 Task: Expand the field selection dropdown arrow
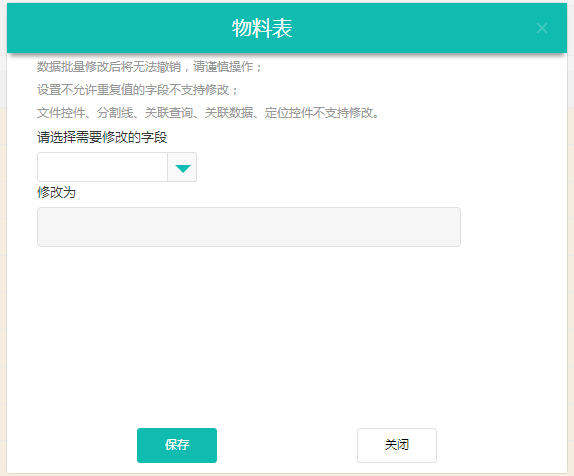[182, 167]
